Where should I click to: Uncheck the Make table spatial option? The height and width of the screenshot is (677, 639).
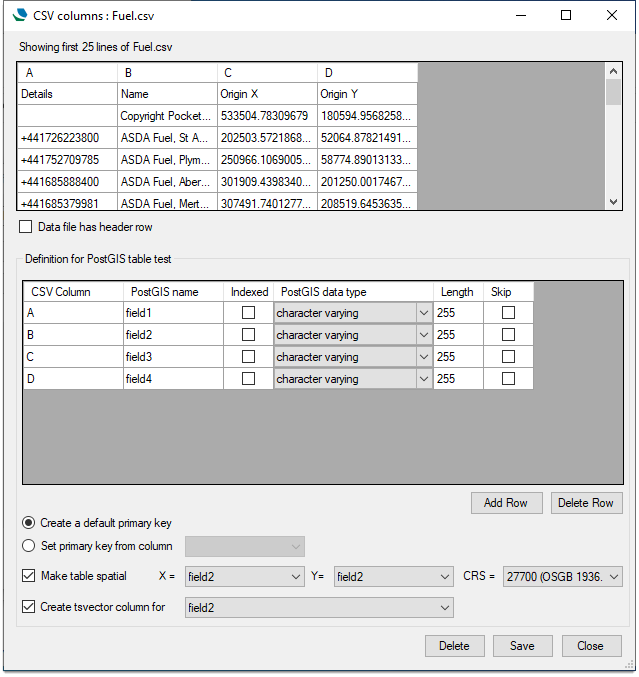coord(28,576)
